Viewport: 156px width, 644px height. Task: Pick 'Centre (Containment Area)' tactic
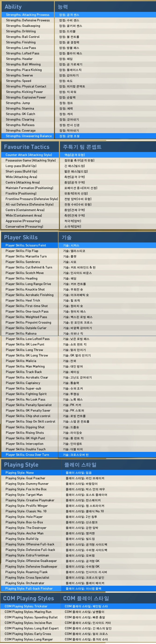25,210
